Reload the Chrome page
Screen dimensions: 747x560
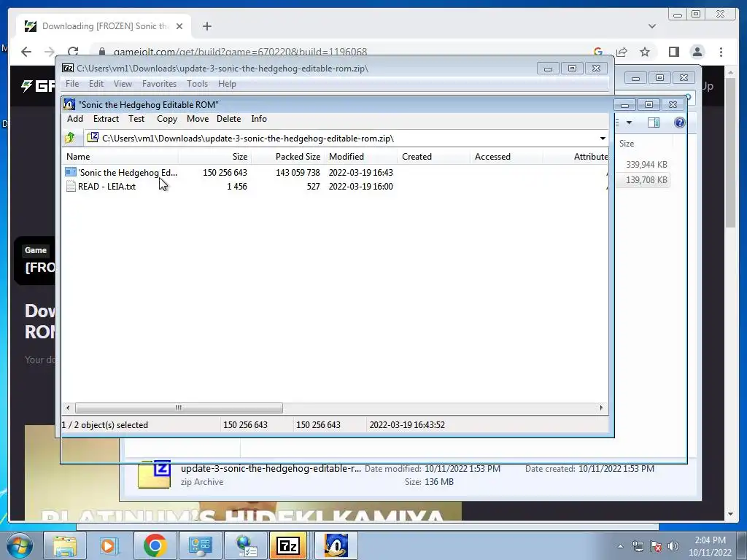point(73,52)
